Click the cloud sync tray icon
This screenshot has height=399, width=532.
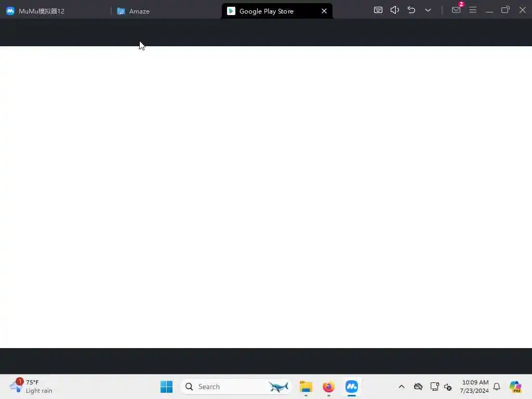pyautogui.click(x=418, y=387)
